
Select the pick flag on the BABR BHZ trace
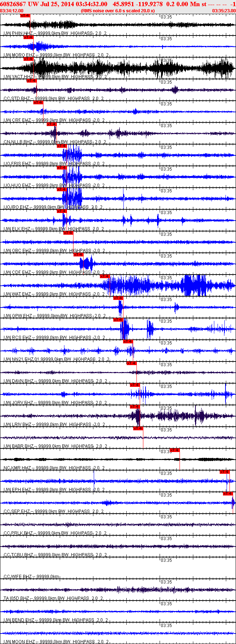138,428
